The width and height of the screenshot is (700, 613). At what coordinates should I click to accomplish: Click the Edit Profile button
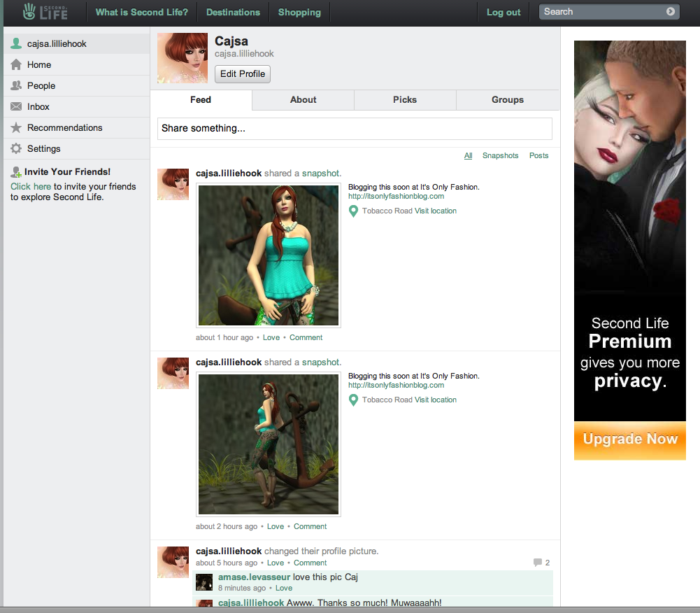242,74
